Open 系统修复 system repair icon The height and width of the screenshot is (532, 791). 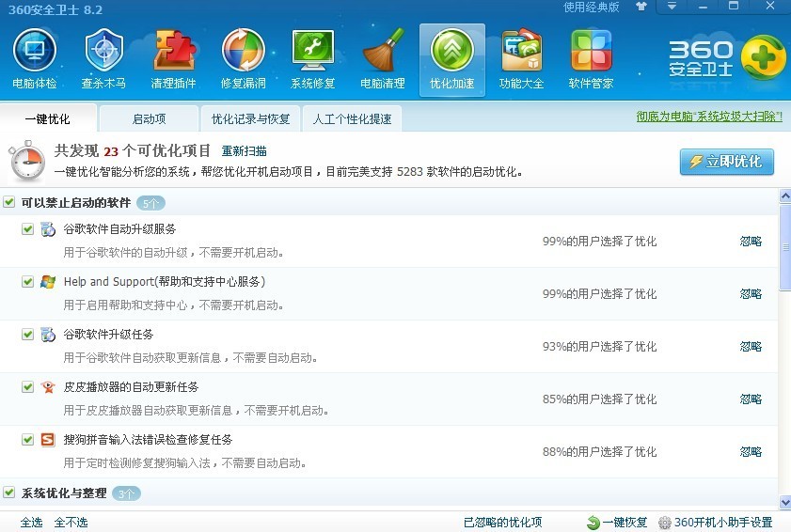313,59
